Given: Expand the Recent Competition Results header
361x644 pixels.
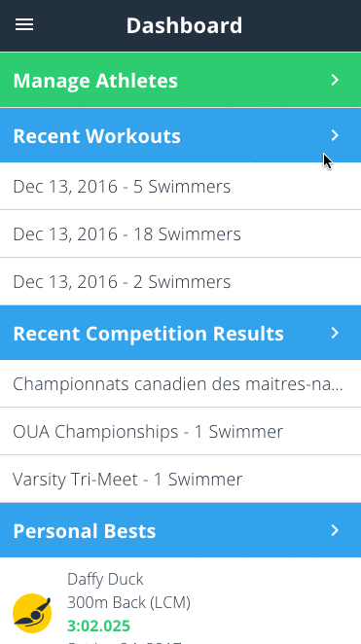Looking at the screenshot, I should pyautogui.click(x=180, y=333).
